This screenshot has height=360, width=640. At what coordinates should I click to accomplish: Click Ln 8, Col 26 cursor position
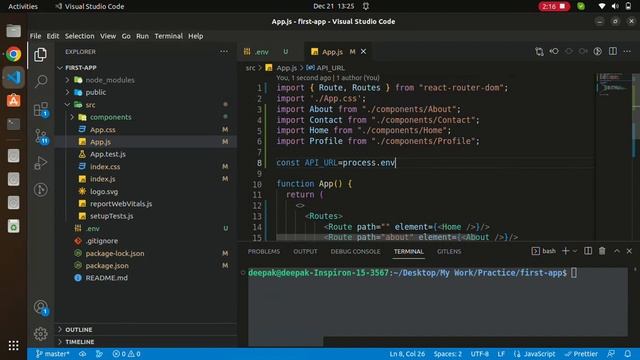pyautogui.click(x=407, y=354)
